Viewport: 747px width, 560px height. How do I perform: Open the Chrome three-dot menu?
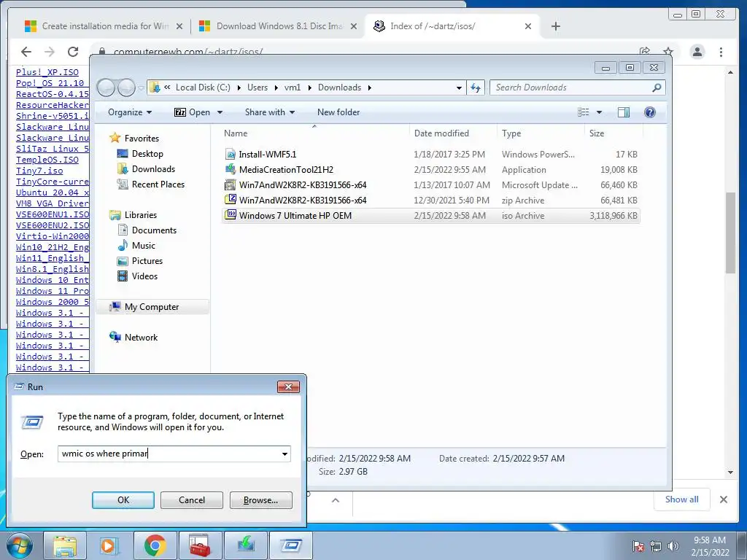tap(721, 52)
